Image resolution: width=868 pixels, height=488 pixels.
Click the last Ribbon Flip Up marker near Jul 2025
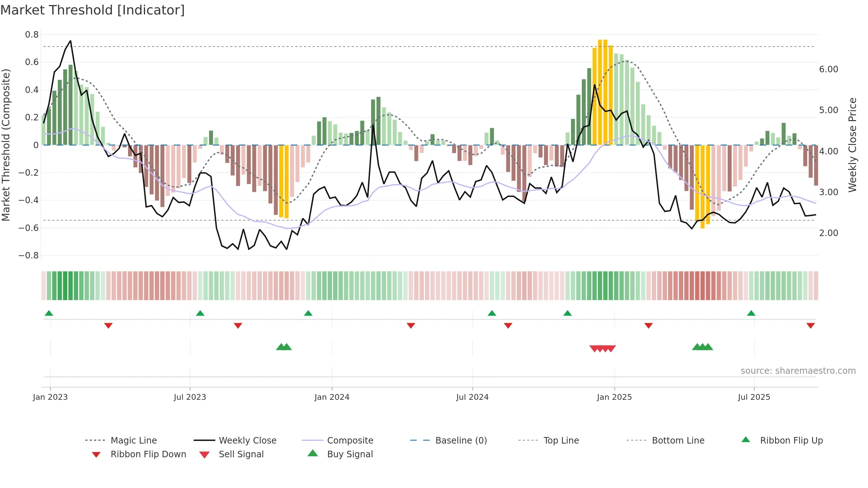(751, 313)
